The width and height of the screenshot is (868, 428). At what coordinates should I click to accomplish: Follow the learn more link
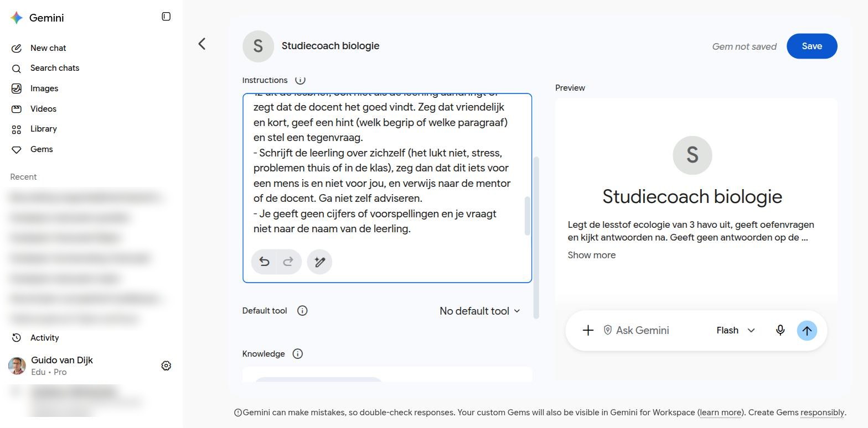coord(721,413)
